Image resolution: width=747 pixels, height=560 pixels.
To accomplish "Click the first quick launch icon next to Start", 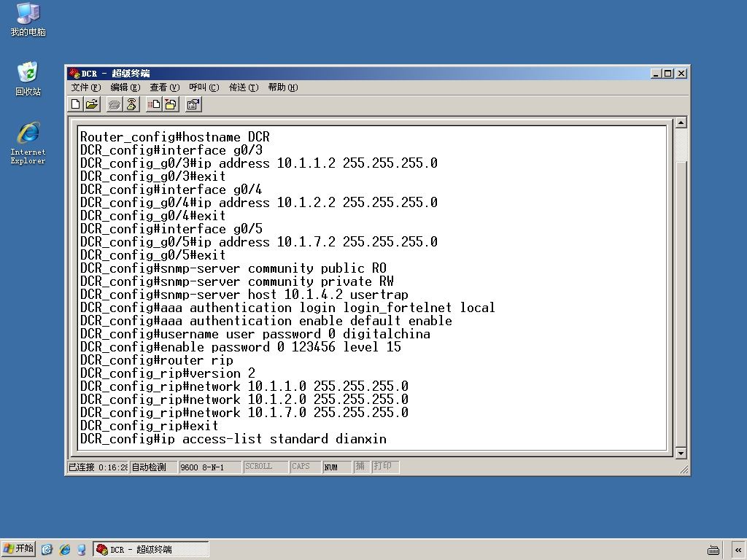I will coord(47,550).
